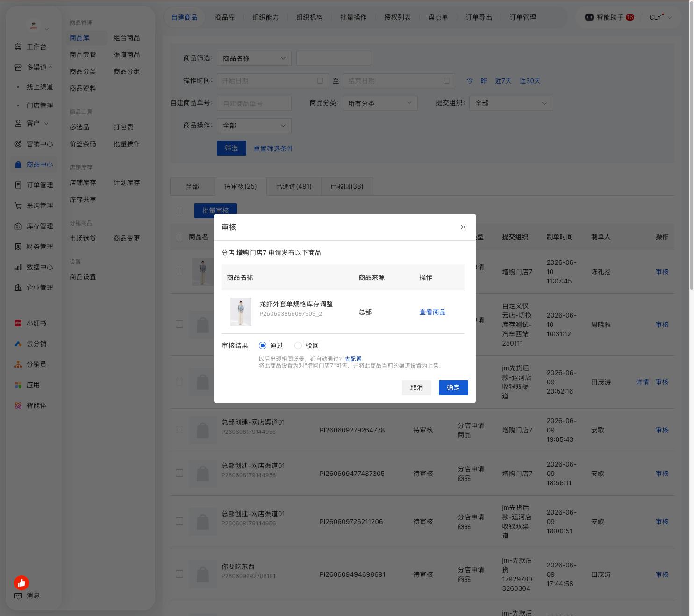This screenshot has height=616, width=694.
Task: Switch to the 批量操作 top tab
Action: (353, 17)
